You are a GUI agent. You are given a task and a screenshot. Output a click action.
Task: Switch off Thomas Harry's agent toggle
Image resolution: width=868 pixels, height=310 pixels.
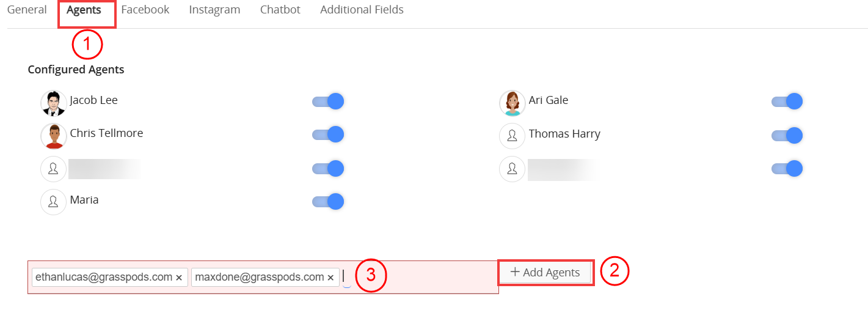[787, 135]
